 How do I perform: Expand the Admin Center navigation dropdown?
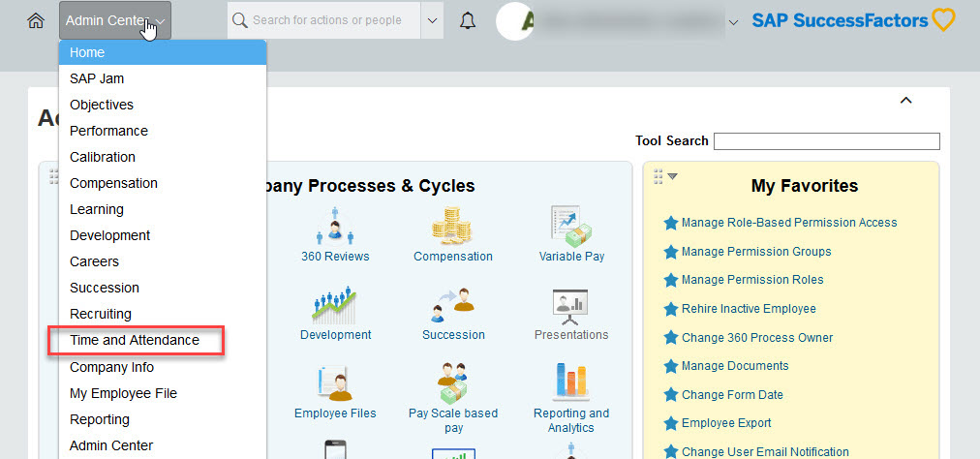115,20
